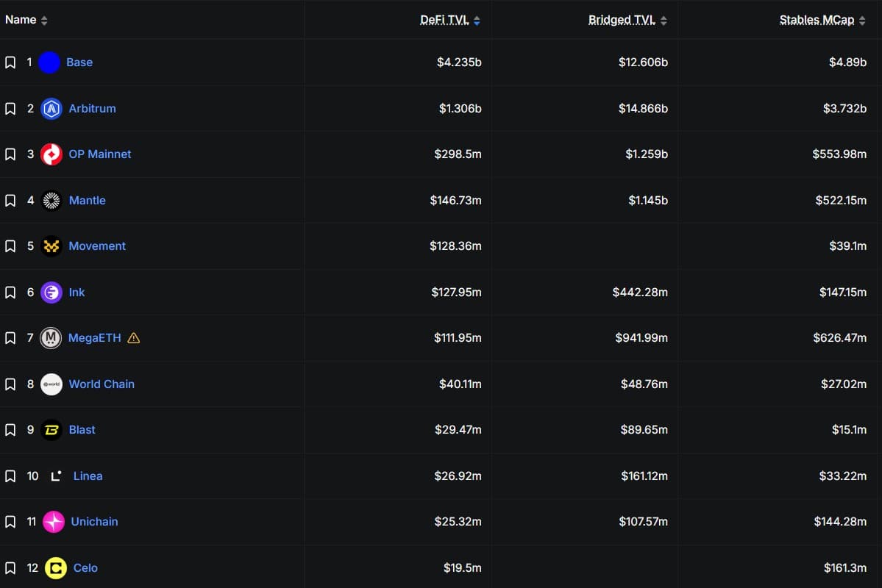Click the Base chain logo icon
Screen dimensions: 882x588
click(49, 62)
